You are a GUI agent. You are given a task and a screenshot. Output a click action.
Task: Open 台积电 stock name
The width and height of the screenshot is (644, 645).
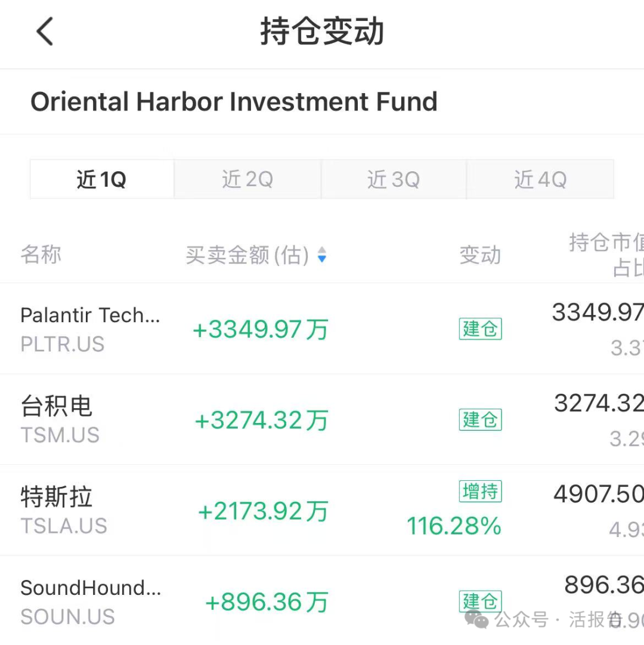coord(56,406)
